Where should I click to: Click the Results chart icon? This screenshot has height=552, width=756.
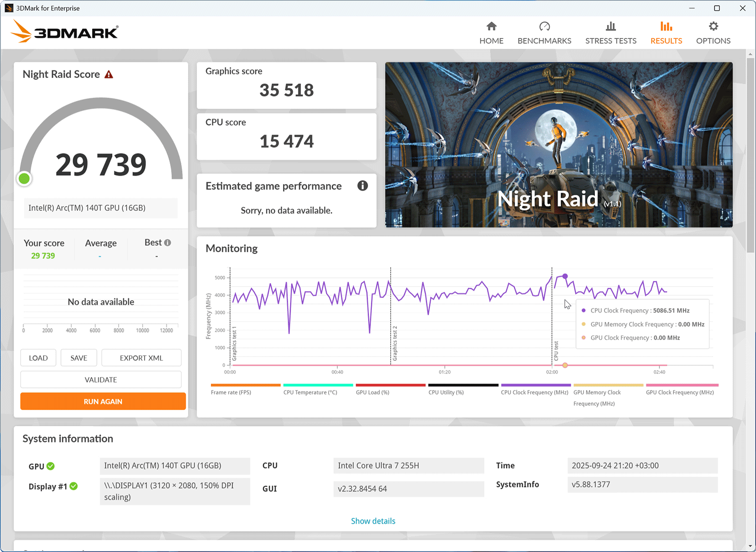point(666,26)
